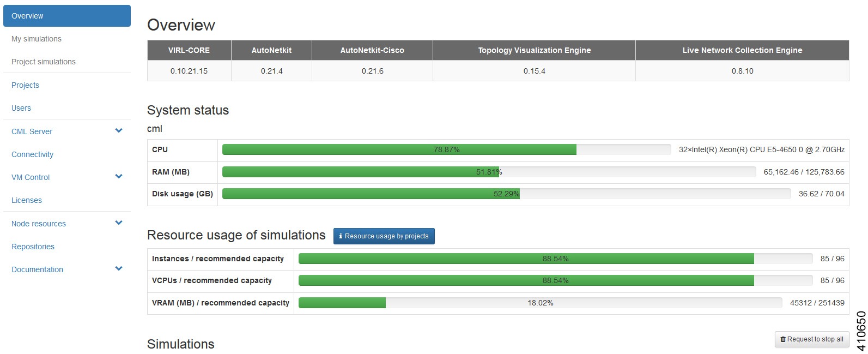
Task: Expand the VM Control chevron
Action: 119,177
